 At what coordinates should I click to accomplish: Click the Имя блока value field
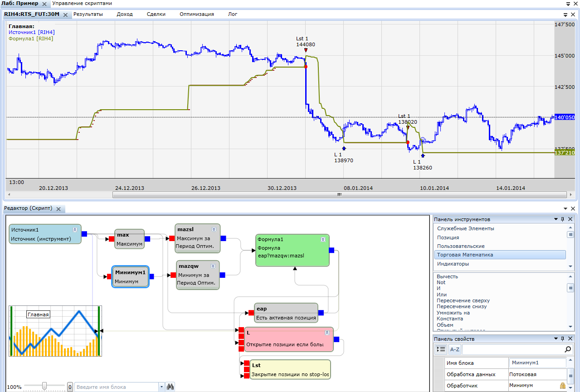point(538,363)
